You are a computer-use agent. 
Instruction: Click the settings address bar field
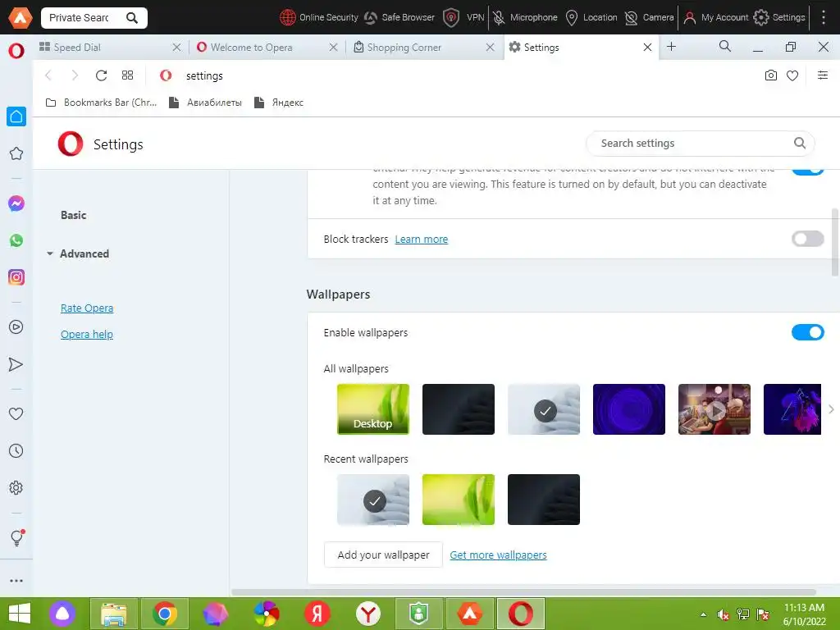(455, 75)
